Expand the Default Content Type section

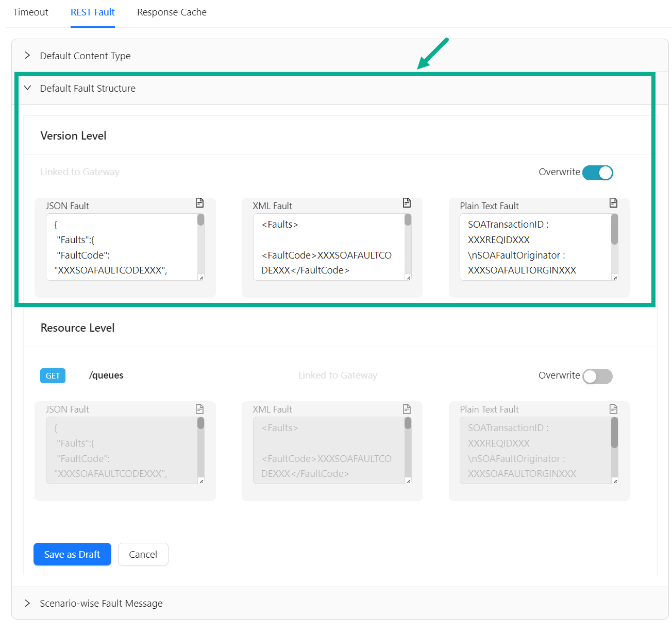[x=85, y=56]
